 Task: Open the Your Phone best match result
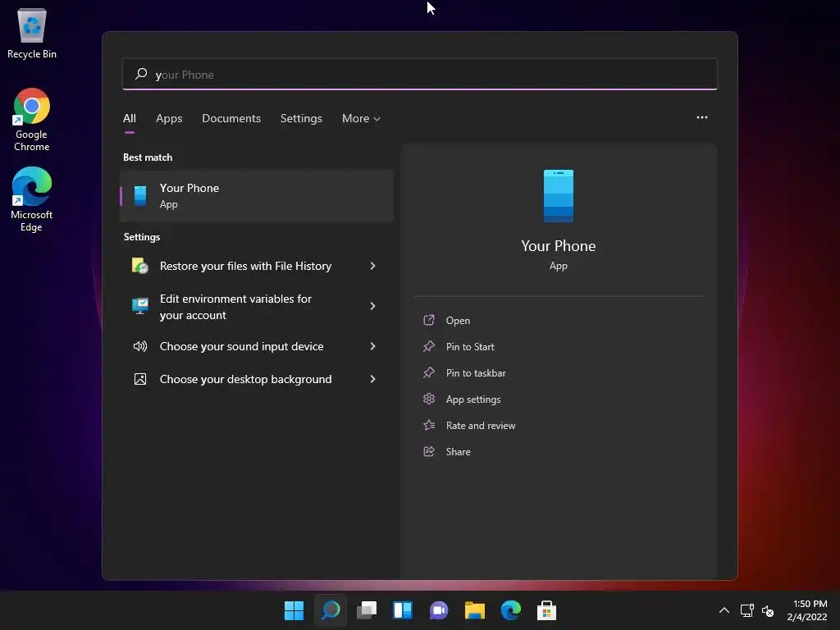[257, 196]
